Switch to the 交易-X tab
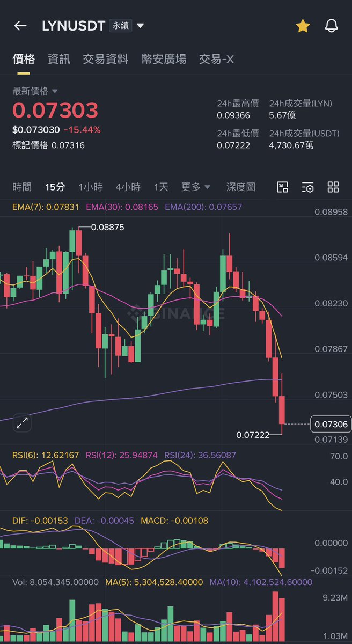352x644 pixels. 216,59
